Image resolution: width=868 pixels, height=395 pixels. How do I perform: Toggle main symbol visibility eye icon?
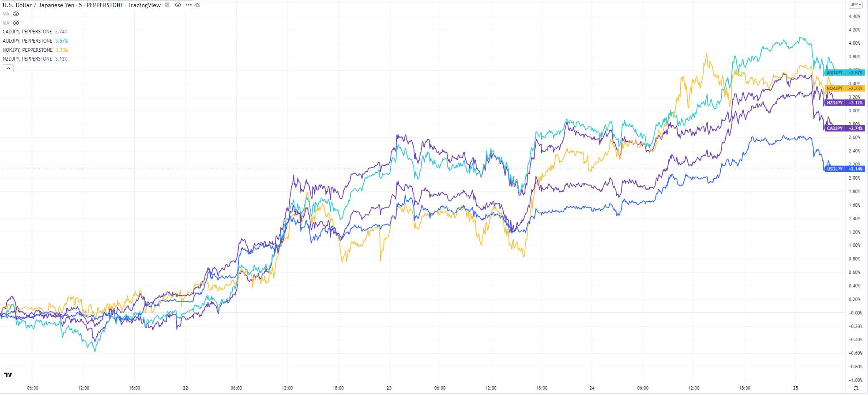coord(178,5)
